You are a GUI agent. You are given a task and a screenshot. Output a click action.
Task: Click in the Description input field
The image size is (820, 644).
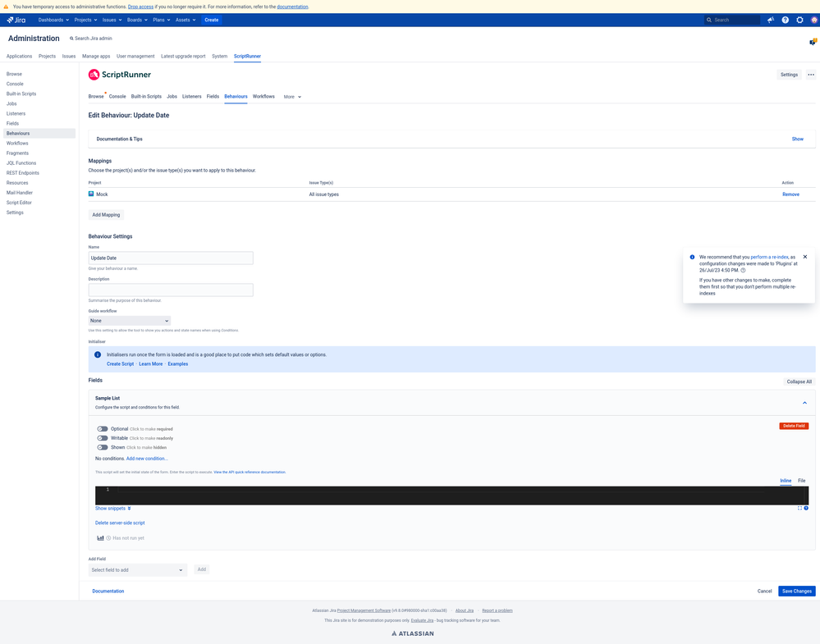pyautogui.click(x=171, y=290)
